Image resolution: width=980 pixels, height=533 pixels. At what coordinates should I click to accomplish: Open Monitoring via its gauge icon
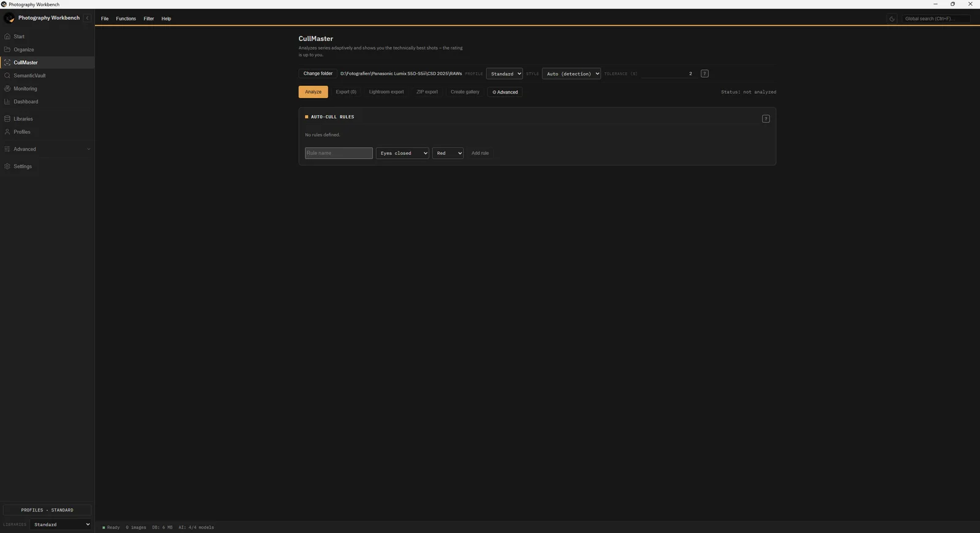(7, 89)
